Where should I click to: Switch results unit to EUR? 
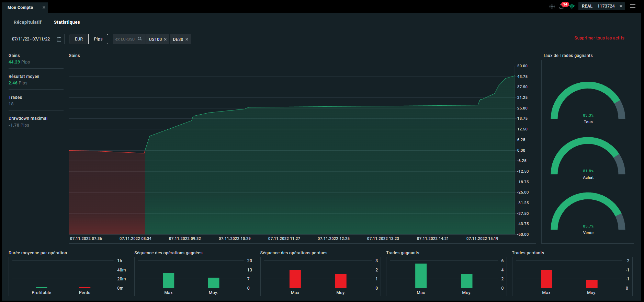(x=79, y=39)
